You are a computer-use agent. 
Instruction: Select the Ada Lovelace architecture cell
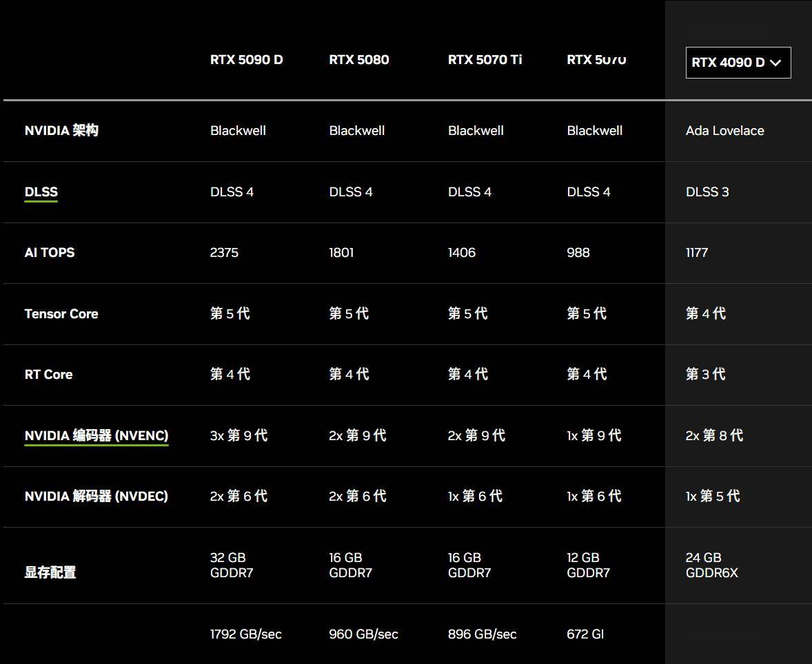[725, 130]
